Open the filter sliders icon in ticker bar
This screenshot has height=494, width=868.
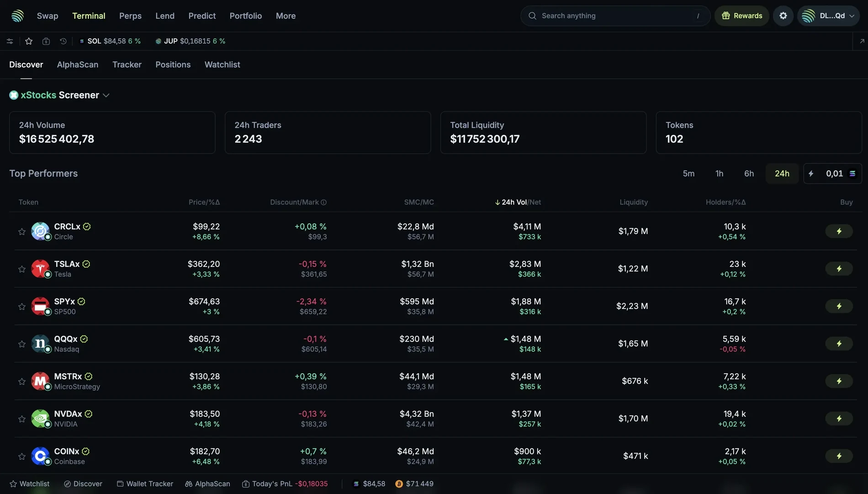point(10,41)
